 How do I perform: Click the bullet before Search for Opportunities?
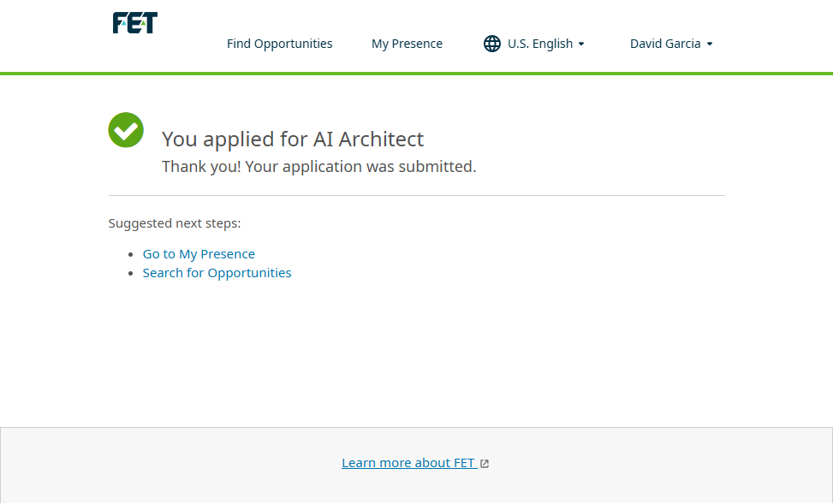coord(131,274)
